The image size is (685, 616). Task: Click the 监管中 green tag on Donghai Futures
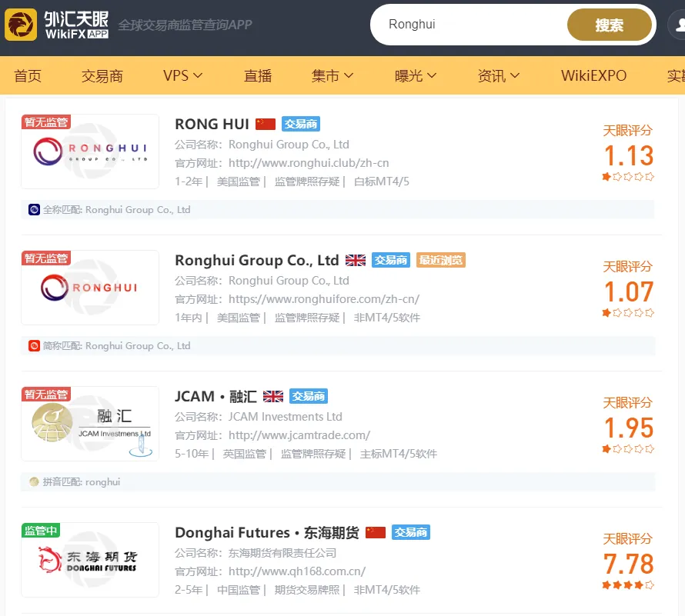pos(41,531)
